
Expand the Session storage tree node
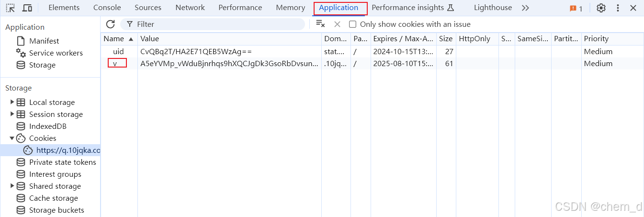12,114
